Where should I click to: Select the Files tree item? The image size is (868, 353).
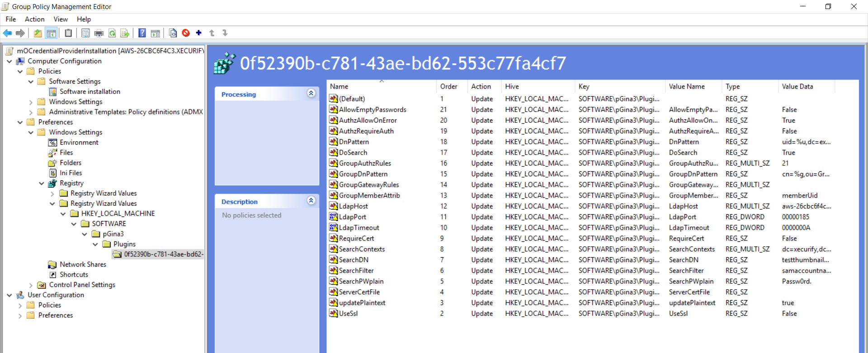click(66, 152)
